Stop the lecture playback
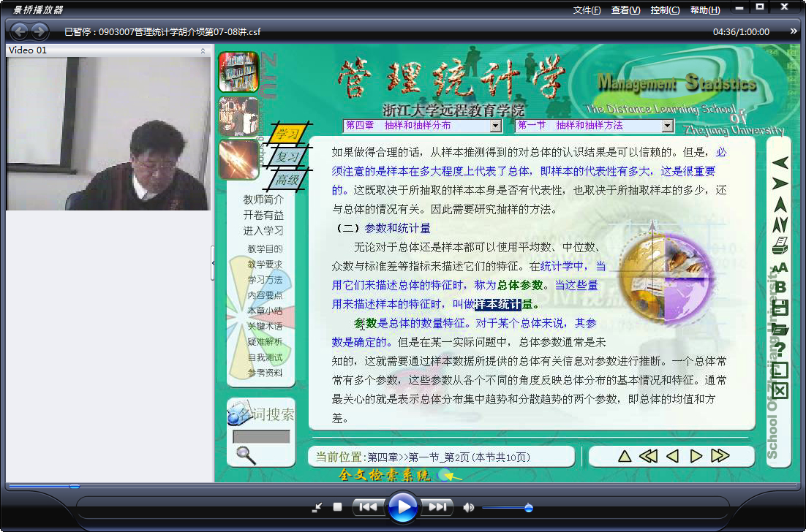The width and height of the screenshot is (806, 532). pyautogui.click(x=337, y=507)
